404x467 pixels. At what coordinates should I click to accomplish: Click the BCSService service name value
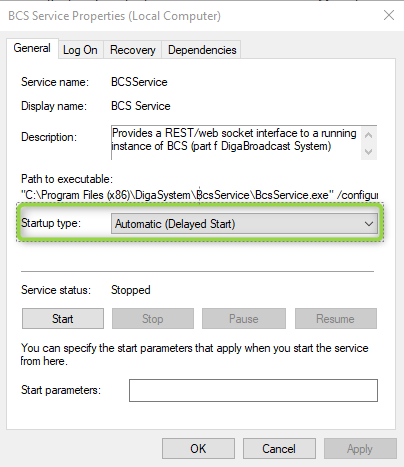point(139,82)
